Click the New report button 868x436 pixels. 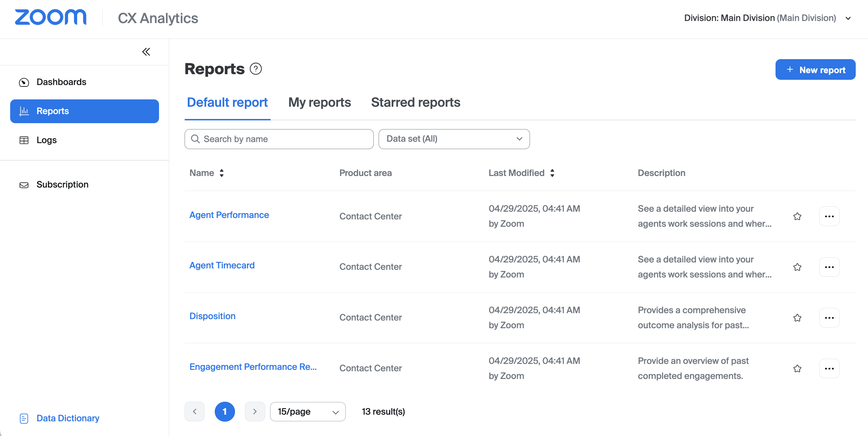coord(815,70)
